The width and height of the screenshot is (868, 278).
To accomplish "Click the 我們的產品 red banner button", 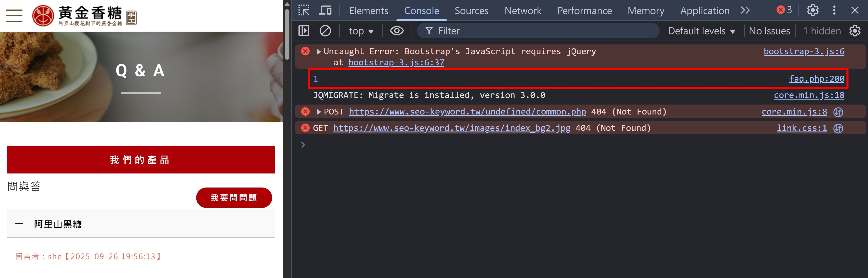I will pos(141,160).
